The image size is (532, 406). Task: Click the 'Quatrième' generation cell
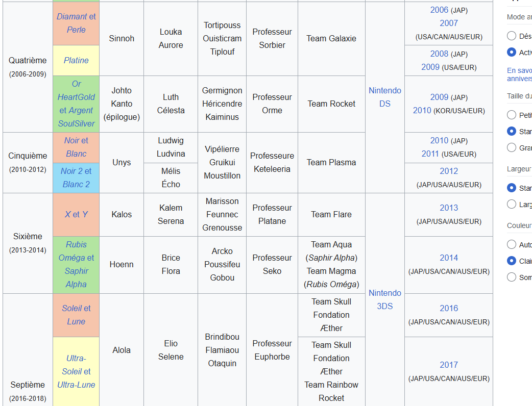tap(28, 67)
